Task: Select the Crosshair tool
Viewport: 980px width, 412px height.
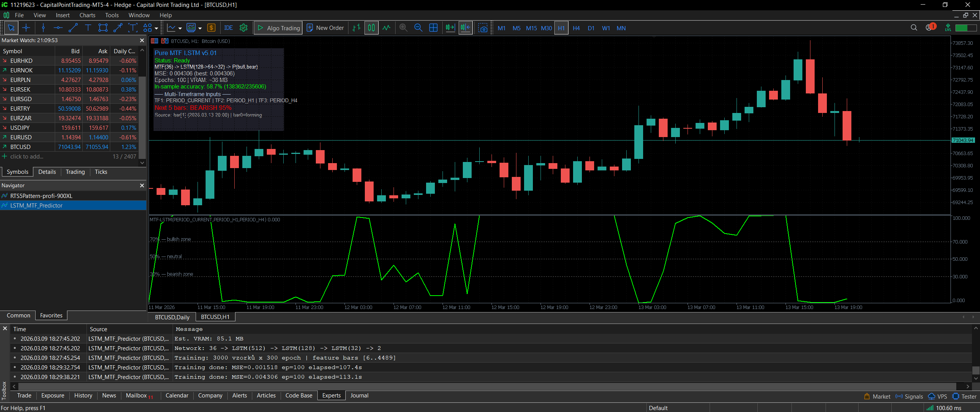Action: 26,28
